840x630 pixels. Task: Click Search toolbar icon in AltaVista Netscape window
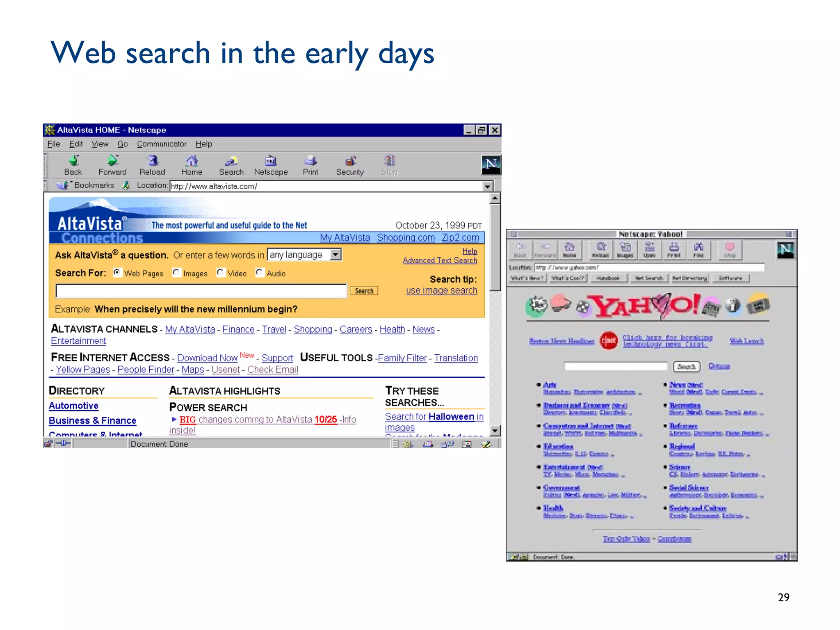[x=231, y=165]
